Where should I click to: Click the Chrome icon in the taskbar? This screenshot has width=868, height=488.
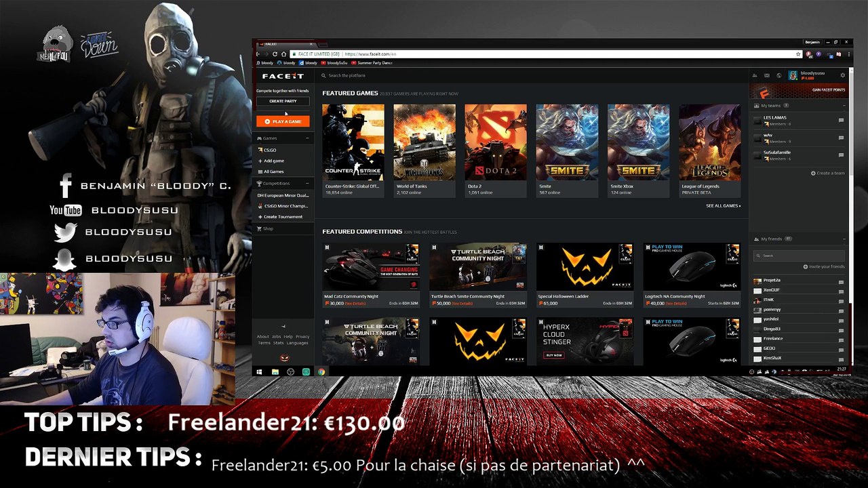[321, 371]
